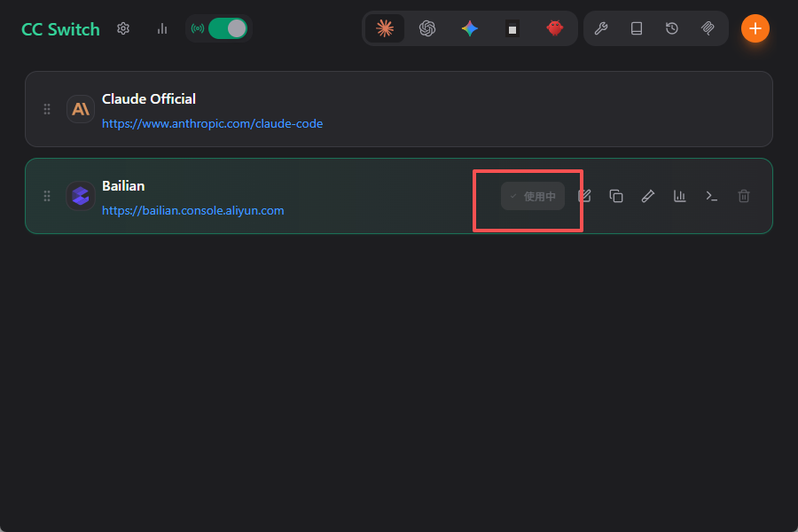Open the bailian.console.aliyun.com link

click(x=193, y=211)
